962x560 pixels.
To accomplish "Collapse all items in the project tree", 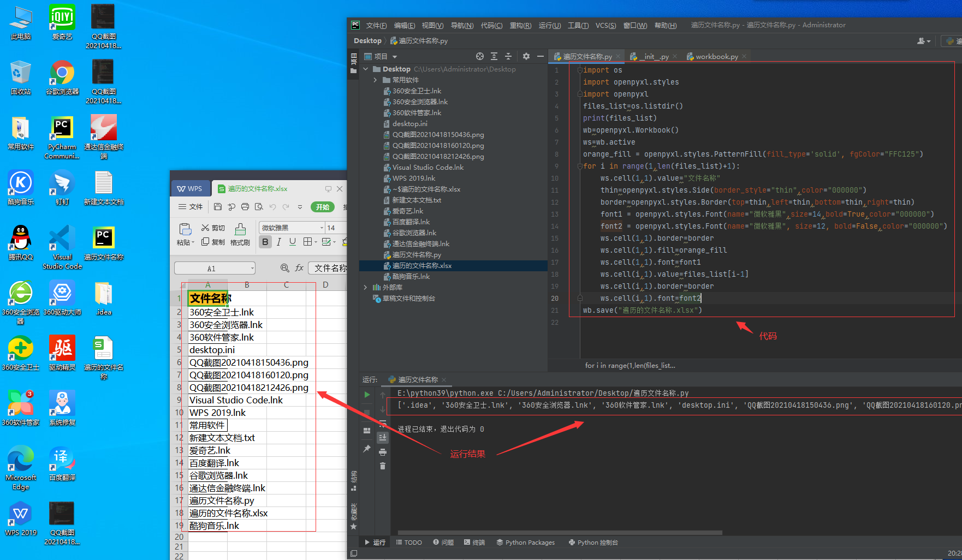I will pos(508,56).
